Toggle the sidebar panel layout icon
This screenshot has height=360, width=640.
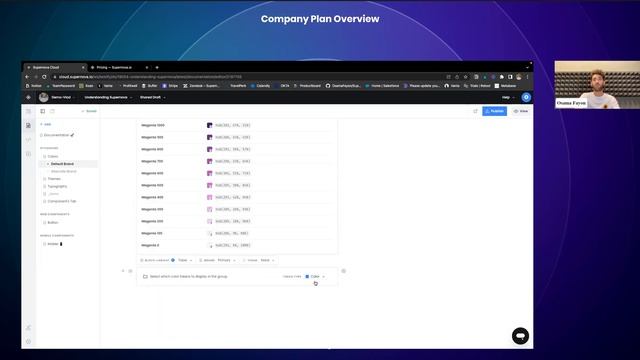click(x=42, y=111)
